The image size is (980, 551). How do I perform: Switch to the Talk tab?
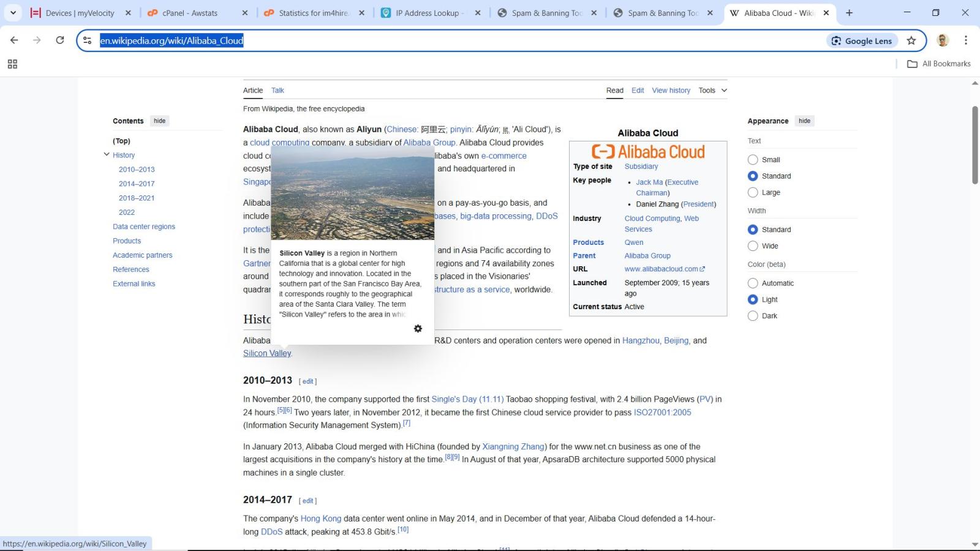277,91
